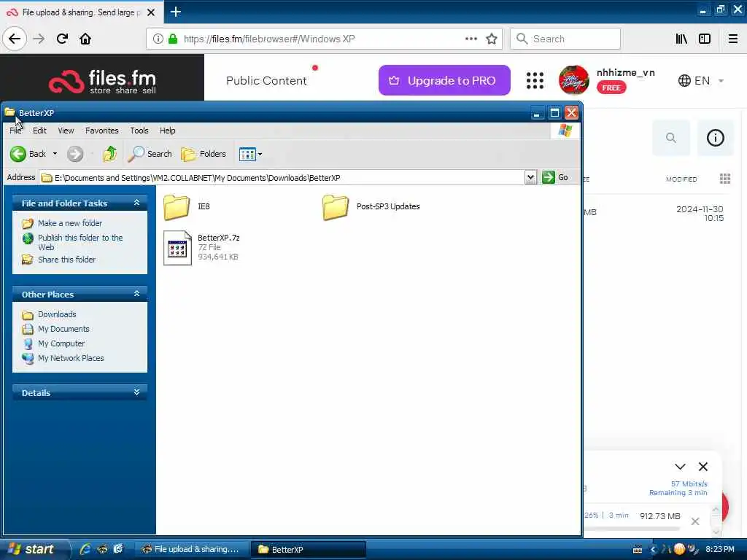Image resolution: width=747 pixels, height=560 pixels.
Task: Click Share this folder
Action: tap(66, 260)
